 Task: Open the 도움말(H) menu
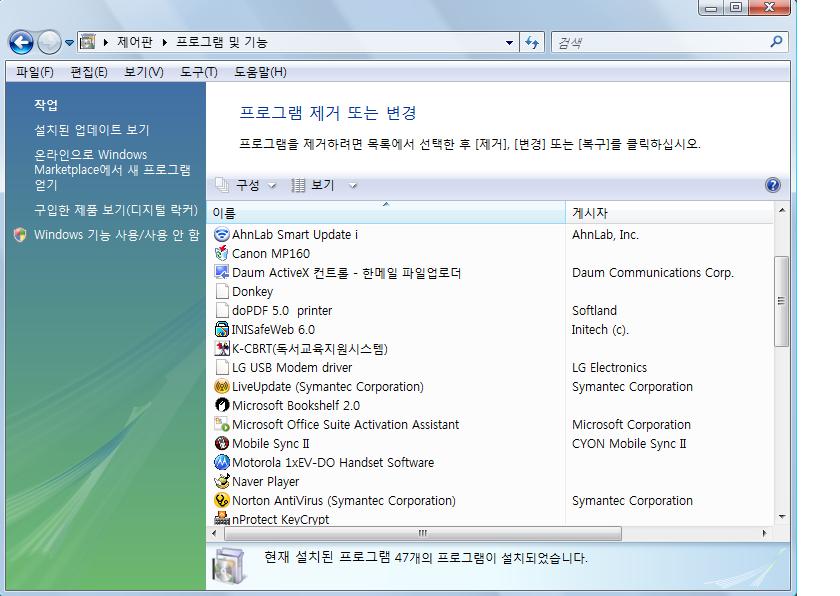pos(260,72)
